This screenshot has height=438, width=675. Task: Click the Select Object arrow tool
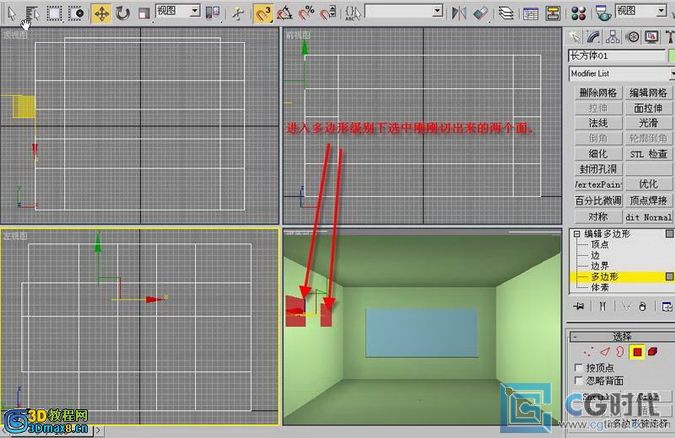click(11, 13)
